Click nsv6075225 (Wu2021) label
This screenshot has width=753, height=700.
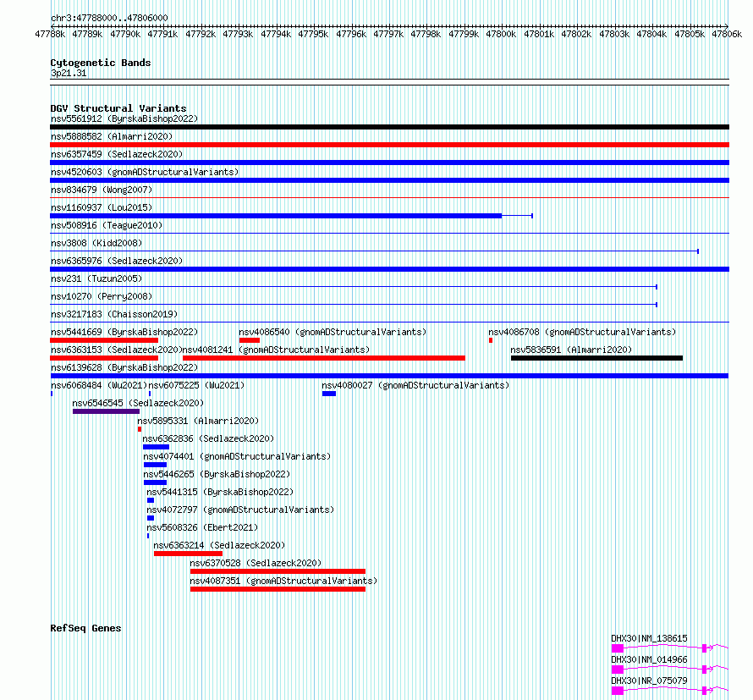click(x=196, y=385)
